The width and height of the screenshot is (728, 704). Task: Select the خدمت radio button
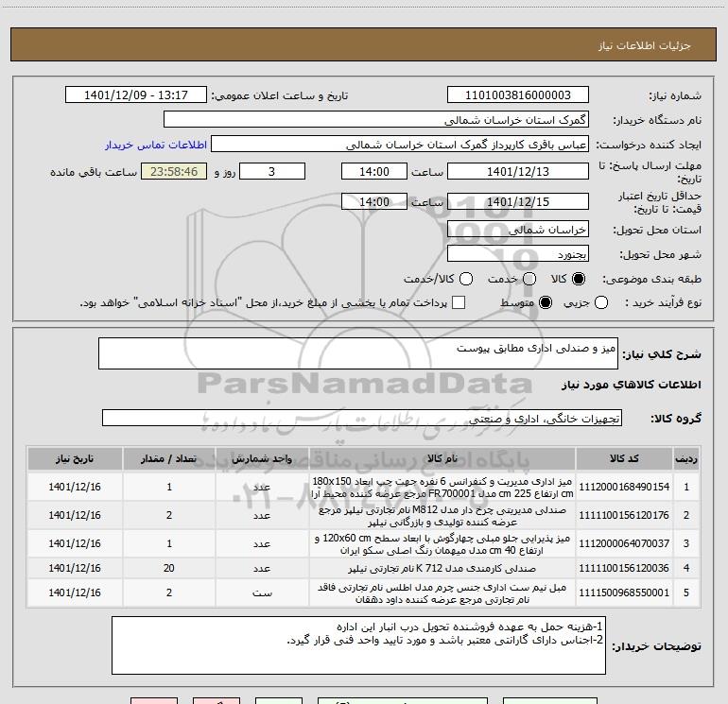point(529,279)
